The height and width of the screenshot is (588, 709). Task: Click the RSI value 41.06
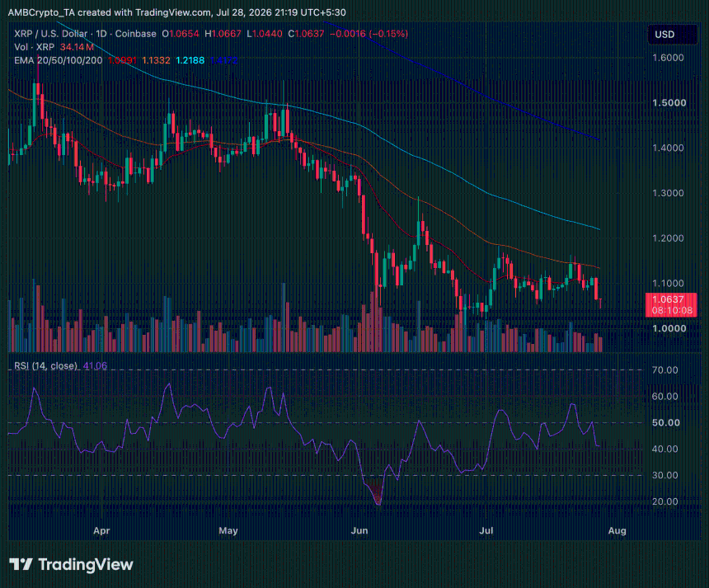coord(95,365)
